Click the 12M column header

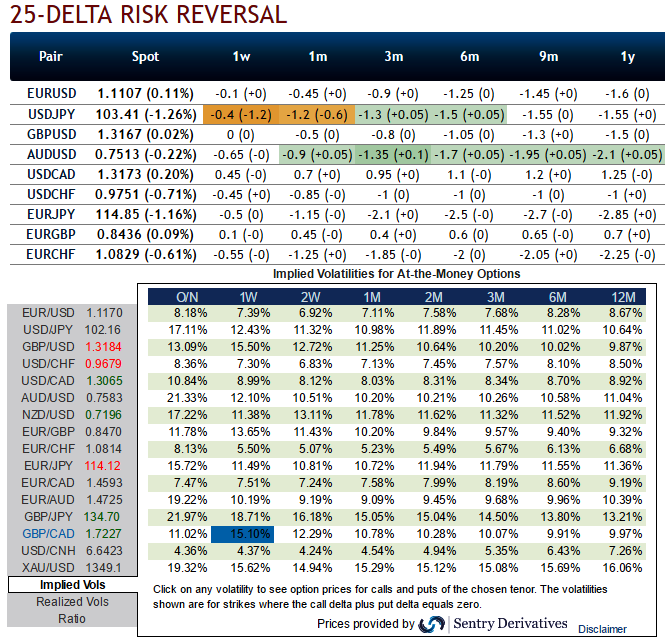623,297
